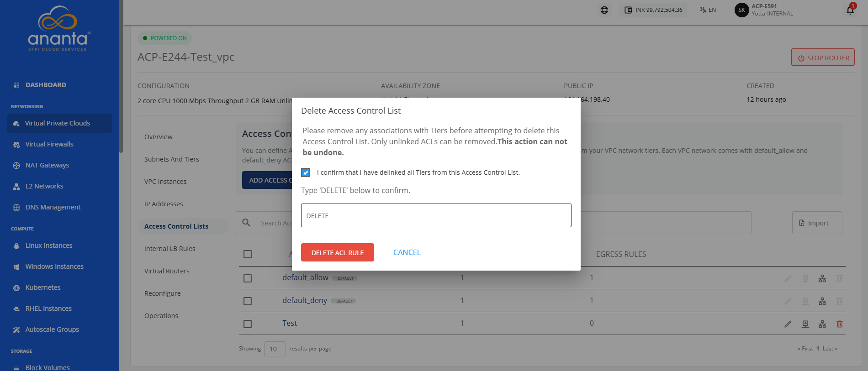Open Virtual Firewalls in sidebar
This screenshot has height=371, width=868.
49,144
